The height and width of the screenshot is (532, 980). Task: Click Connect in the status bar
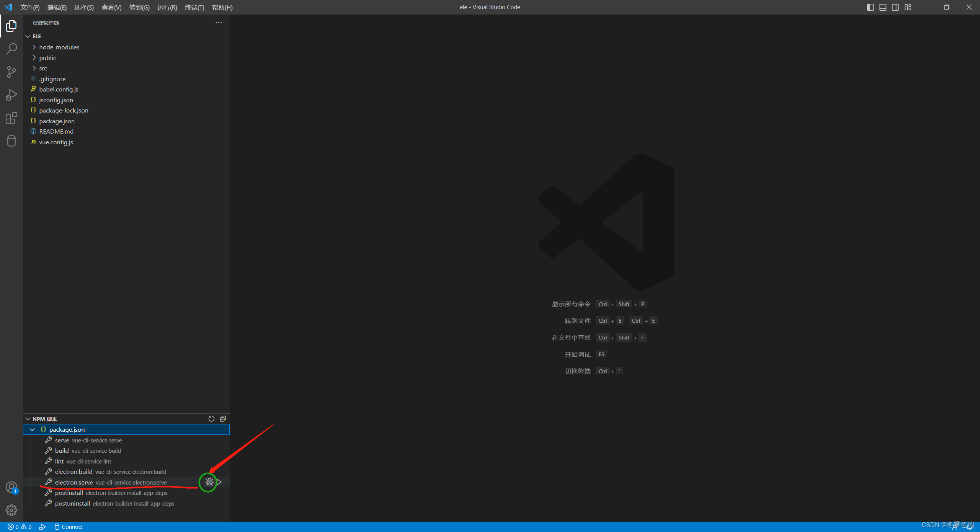tap(69, 527)
